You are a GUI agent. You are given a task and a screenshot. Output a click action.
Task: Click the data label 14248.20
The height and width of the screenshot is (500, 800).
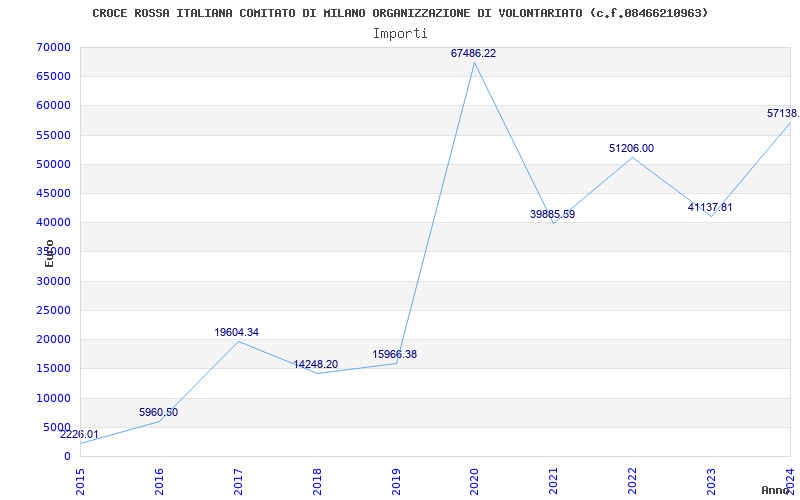315,364
